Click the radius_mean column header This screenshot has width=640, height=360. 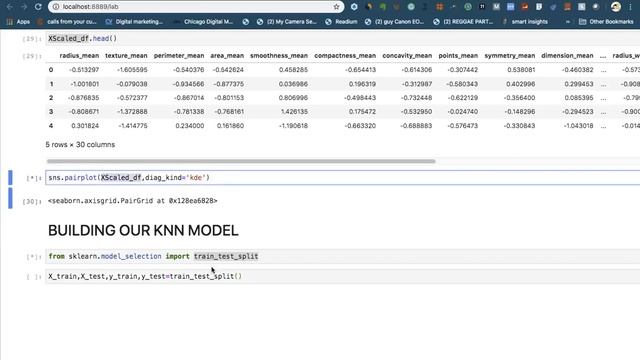(x=79, y=56)
